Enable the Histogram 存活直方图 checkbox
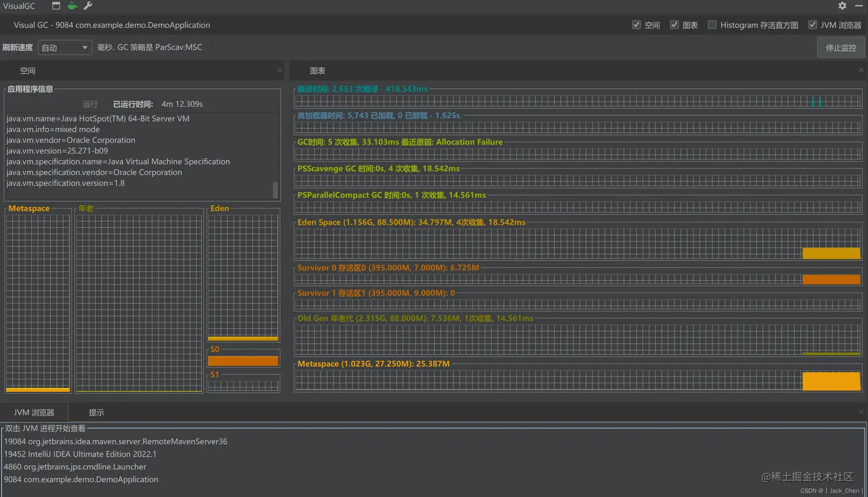The width and height of the screenshot is (868, 497). click(x=712, y=25)
